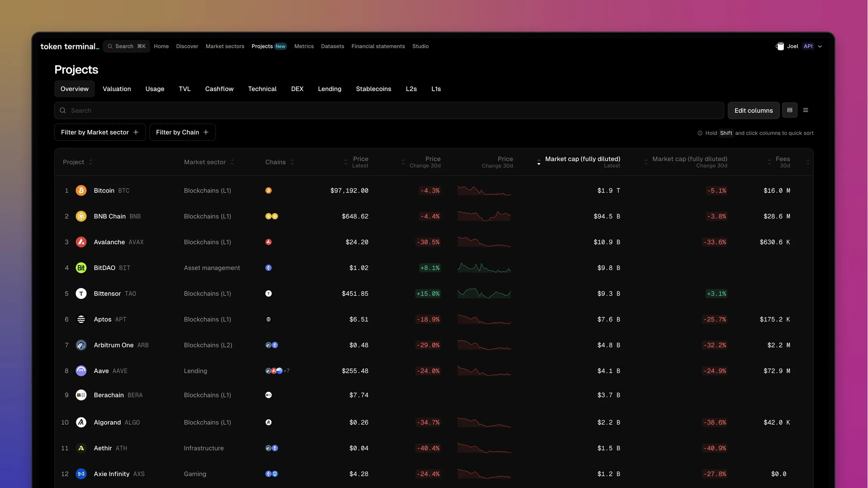Switch to compact list density view
Viewport: 868px width, 488px height.
point(806,110)
